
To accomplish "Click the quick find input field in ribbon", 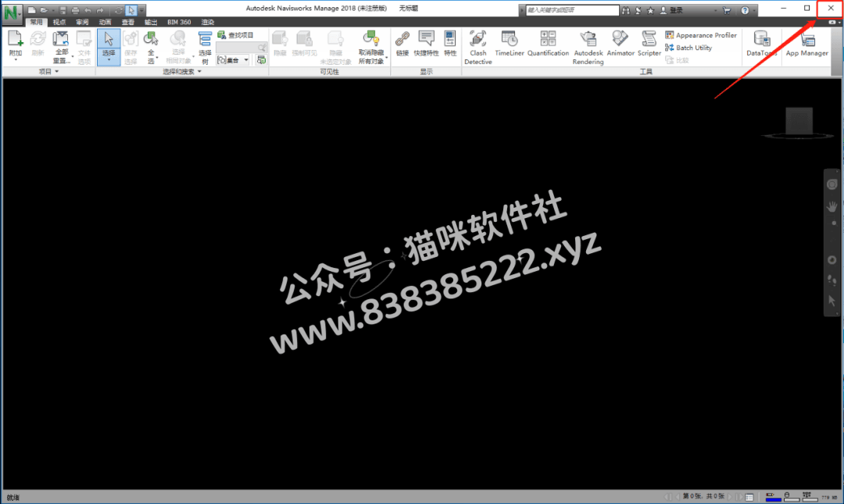I will pos(241,48).
